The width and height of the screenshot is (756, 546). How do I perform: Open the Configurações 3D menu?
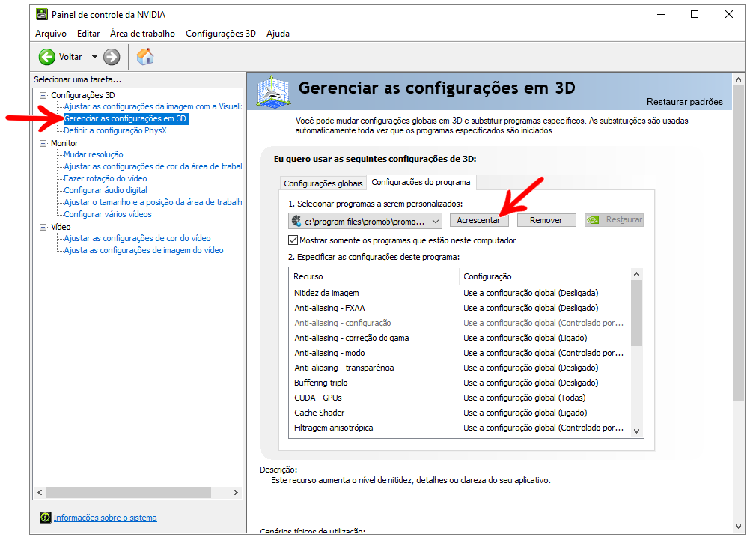point(221,34)
